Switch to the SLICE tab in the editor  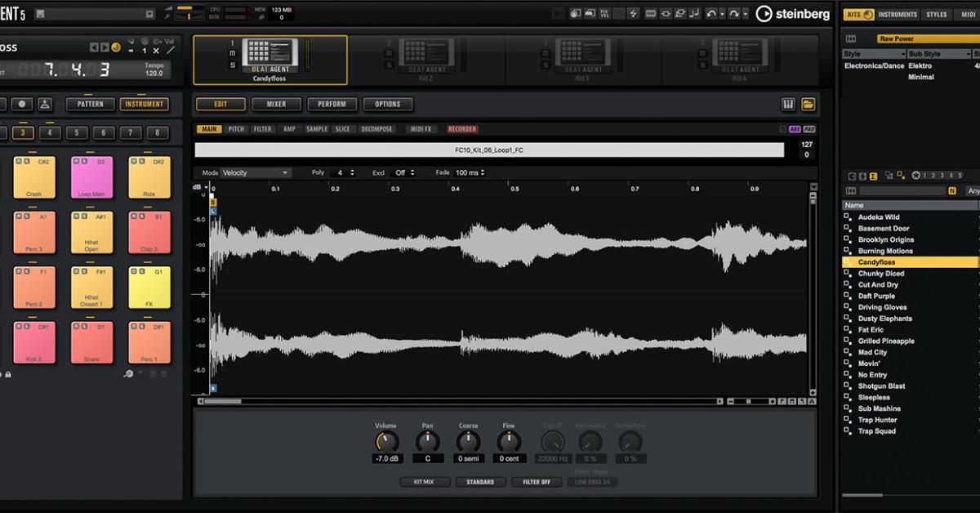(x=343, y=128)
